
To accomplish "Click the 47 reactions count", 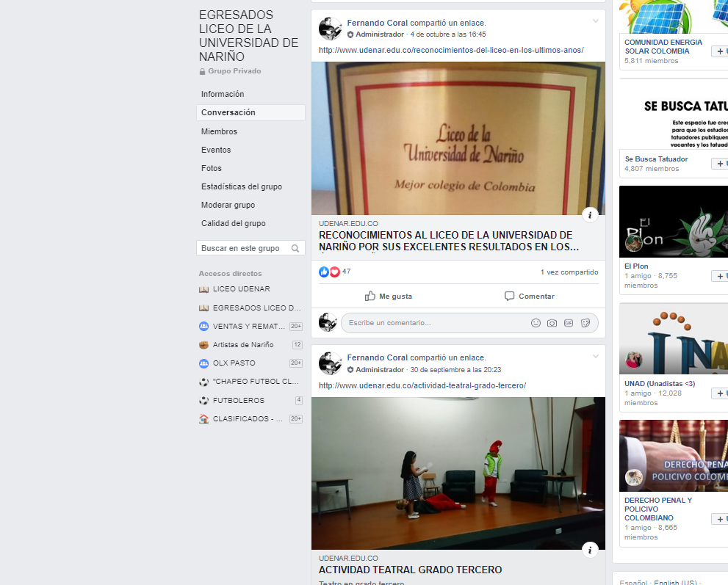I will (x=346, y=272).
